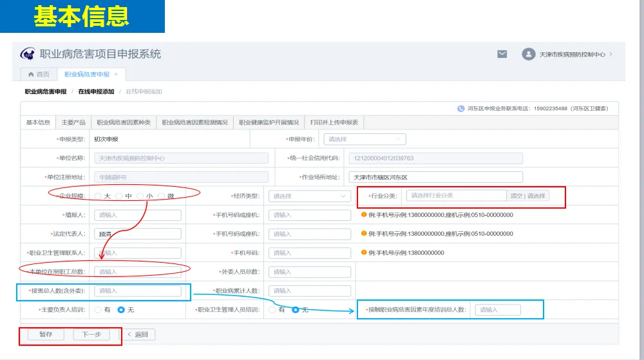Image resolution: width=644 pixels, height=360 pixels.
Task: Click the 法定代表人 input field
Action: pyautogui.click(x=138, y=234)
